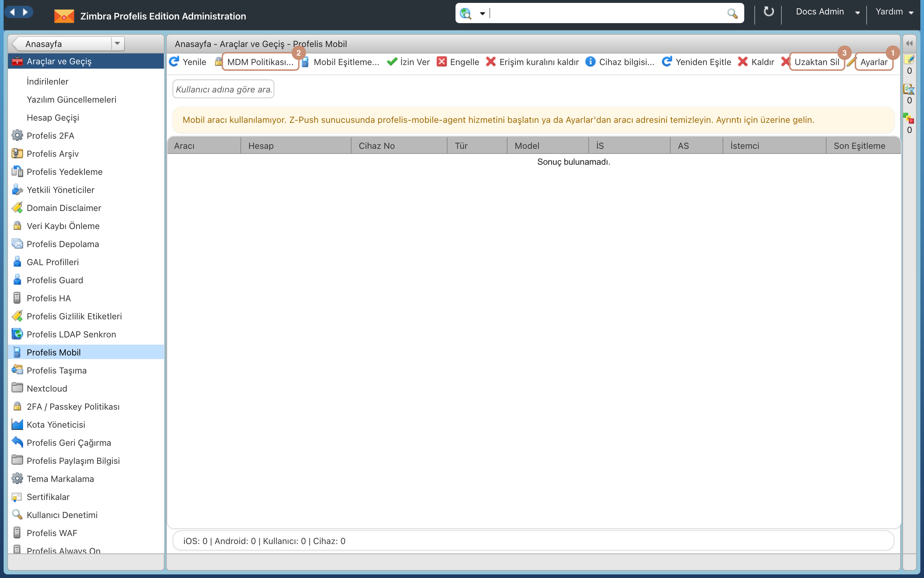Screen dimensions: 924x578
Task: Click the Profelis Geri Çağırma arrow icon
Action: [x=17, y=442]
